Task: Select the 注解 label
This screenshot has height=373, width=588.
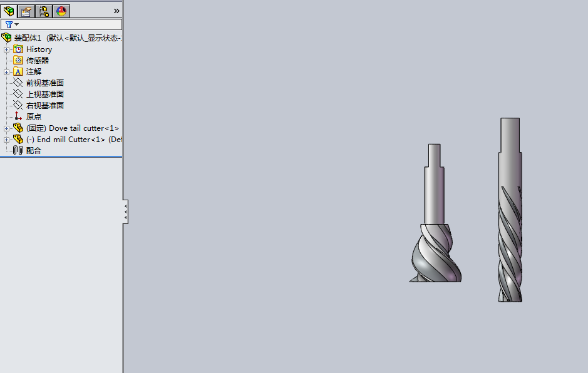Action: [34, 71]
